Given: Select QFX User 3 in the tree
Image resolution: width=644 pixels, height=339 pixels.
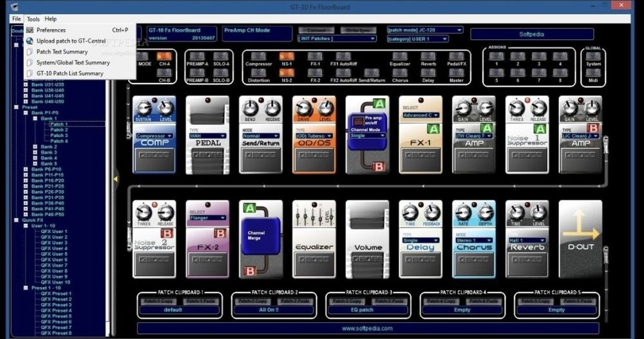Looking at the screenshot, I should 54,243.
